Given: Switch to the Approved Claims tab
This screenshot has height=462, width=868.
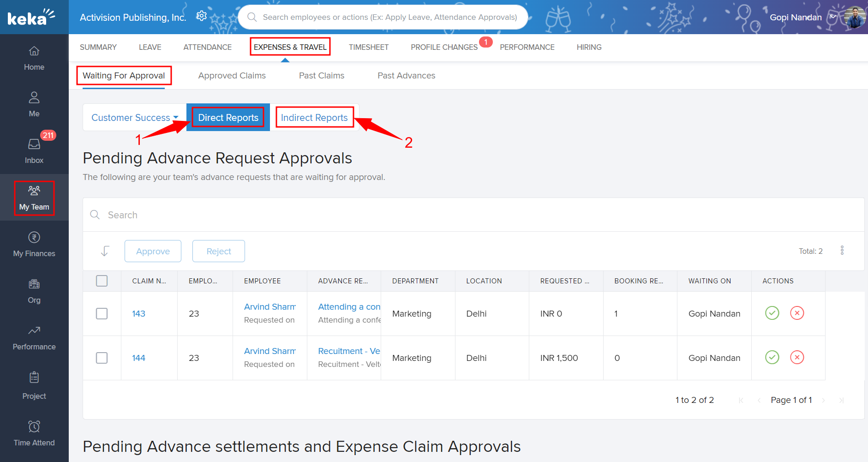Looking at the screenshot, I should point(232,76).
